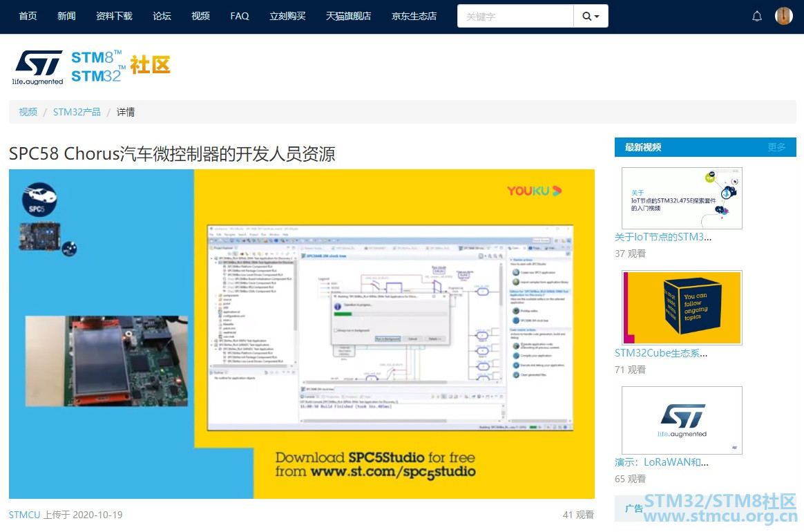Click the STMCU uploader link
This screenshot has height=532, width=804.
[24, 515]
